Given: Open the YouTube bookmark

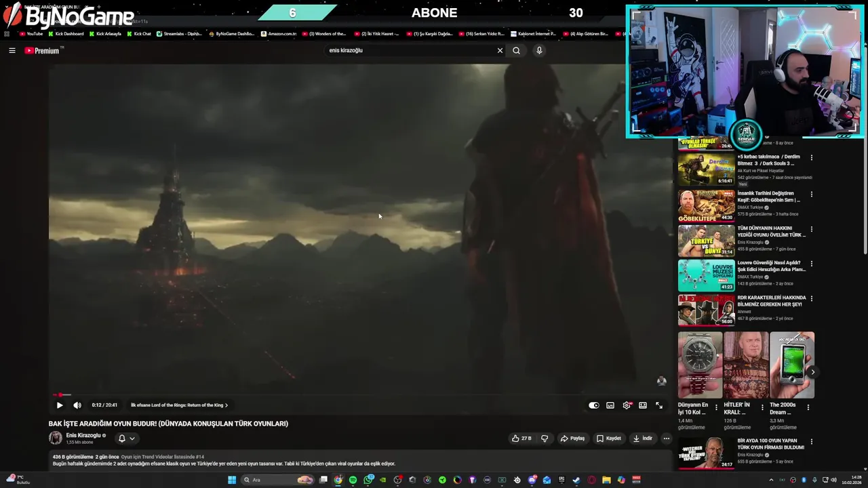Looking at the screenshot, I should (x=31, y=34).
